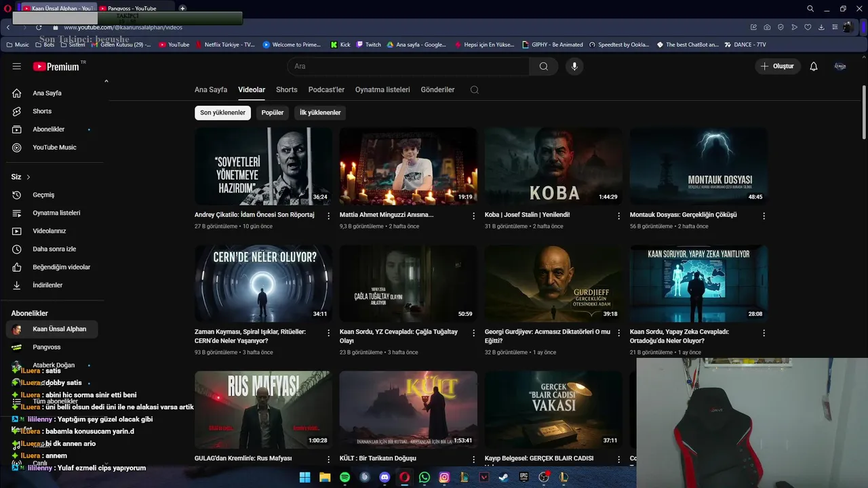Open Epic Games from the taskbar
868x488 pixels.
pos(524,477)
